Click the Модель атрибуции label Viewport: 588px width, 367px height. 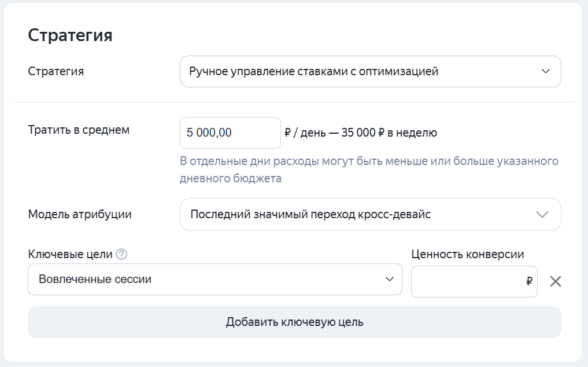coord(80,214)
